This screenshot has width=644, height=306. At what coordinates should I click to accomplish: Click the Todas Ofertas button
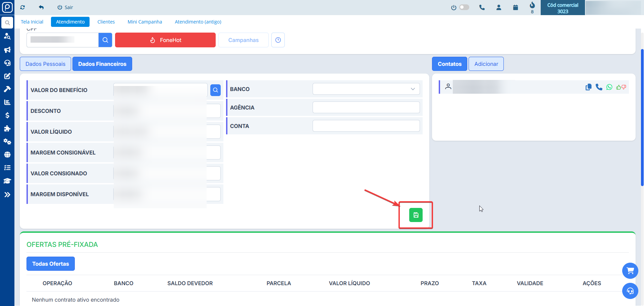coord(51,264)
